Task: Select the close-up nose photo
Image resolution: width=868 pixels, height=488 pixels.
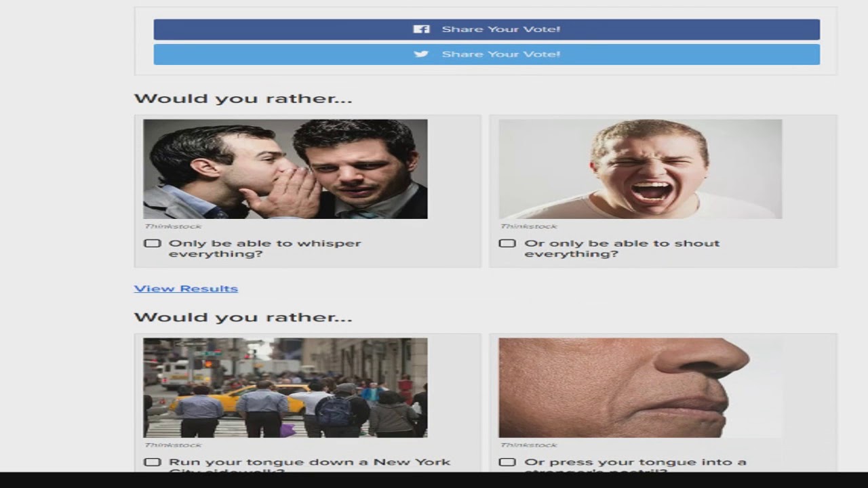Action: coord(640,388)
